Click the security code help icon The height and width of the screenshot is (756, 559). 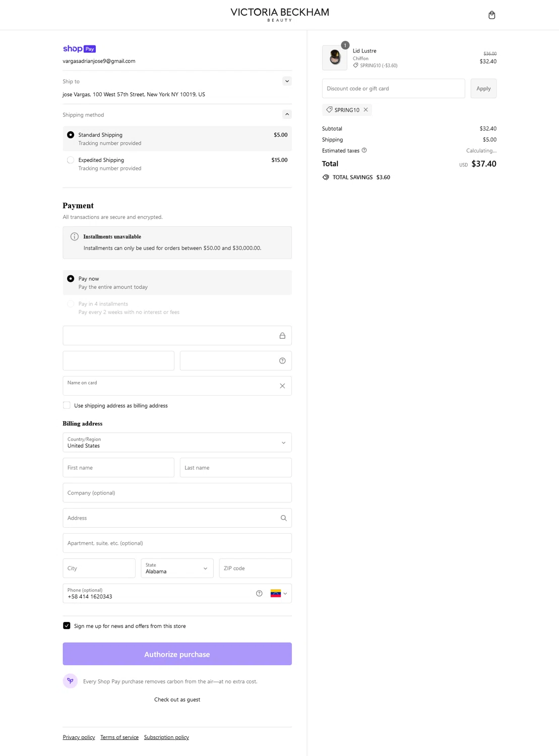coord(282,361)
